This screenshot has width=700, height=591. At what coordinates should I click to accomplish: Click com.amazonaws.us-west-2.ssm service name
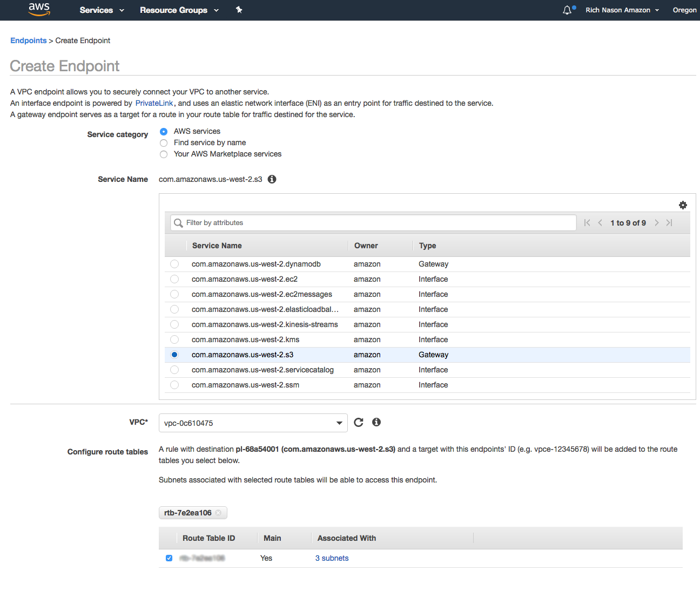pos(245,385)
